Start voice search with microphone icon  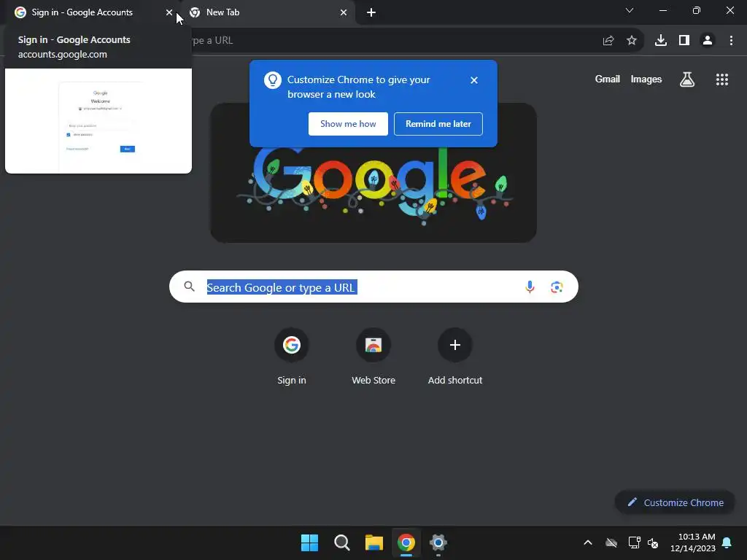pyautogui.click(x=530, y=287)
